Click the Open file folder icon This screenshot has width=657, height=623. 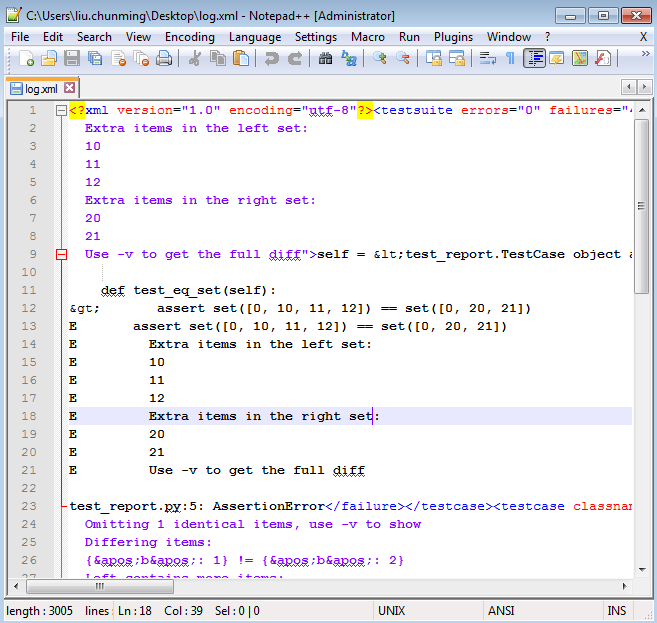(x=48, y=58)
